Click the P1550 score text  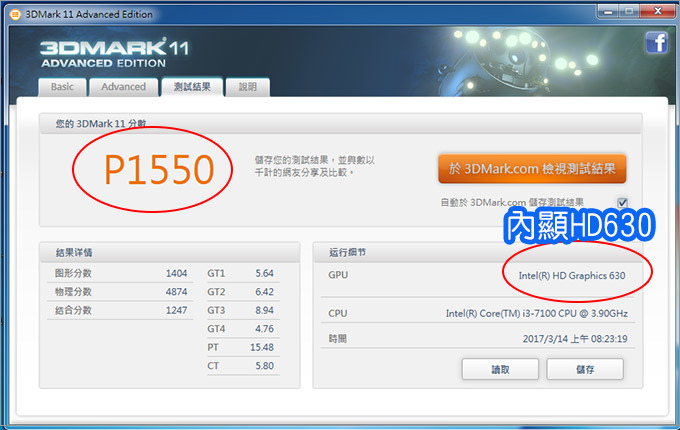tap(159, 169)
